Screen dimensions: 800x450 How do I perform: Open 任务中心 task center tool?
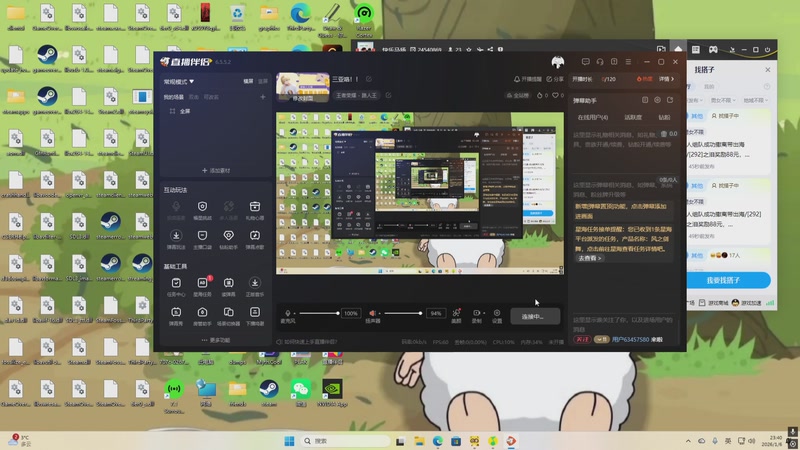pos(176,287)
